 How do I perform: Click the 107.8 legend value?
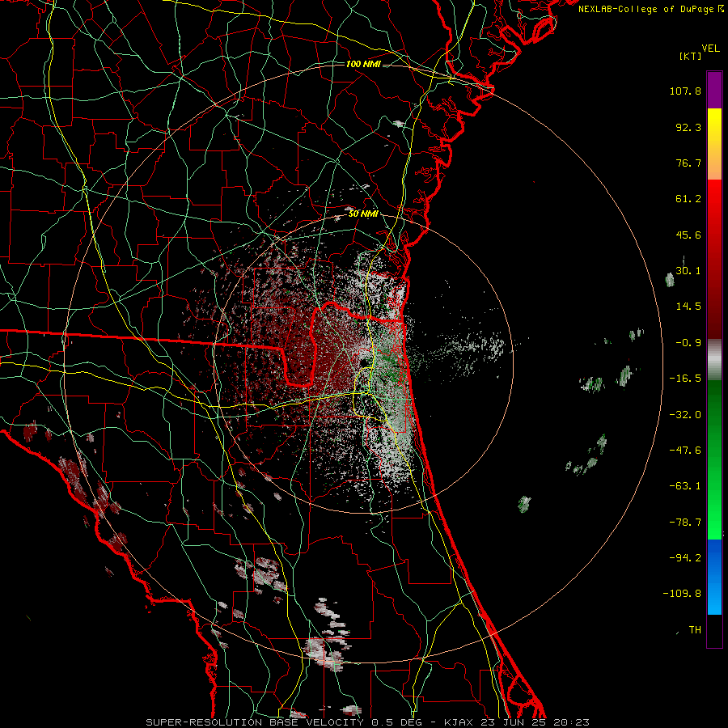(685, 91)
